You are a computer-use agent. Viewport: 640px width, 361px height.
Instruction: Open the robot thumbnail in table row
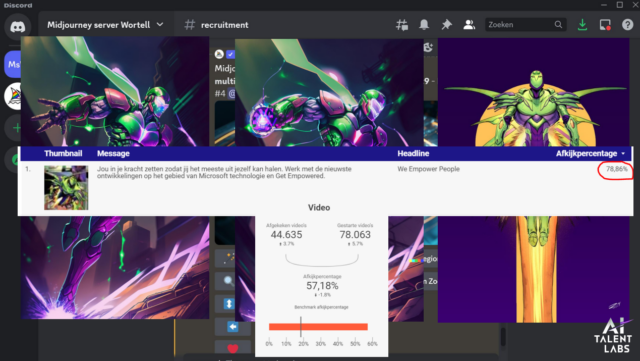[x=66, y=187]
